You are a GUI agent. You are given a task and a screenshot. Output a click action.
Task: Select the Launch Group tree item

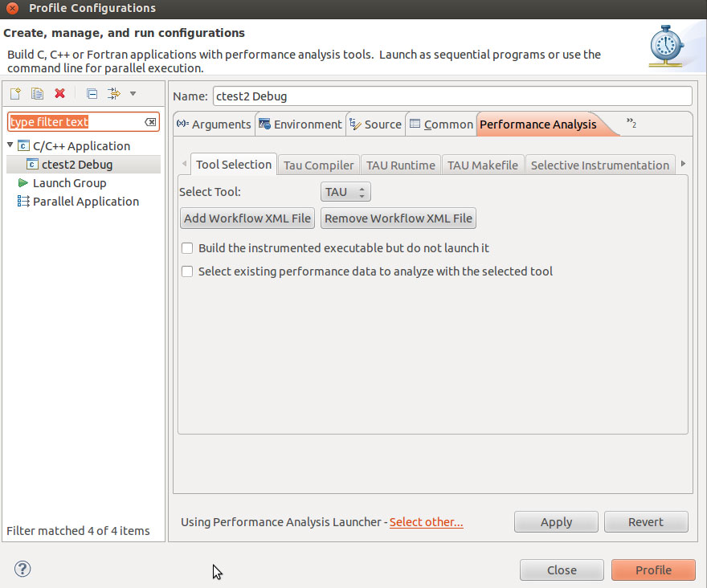69,183
